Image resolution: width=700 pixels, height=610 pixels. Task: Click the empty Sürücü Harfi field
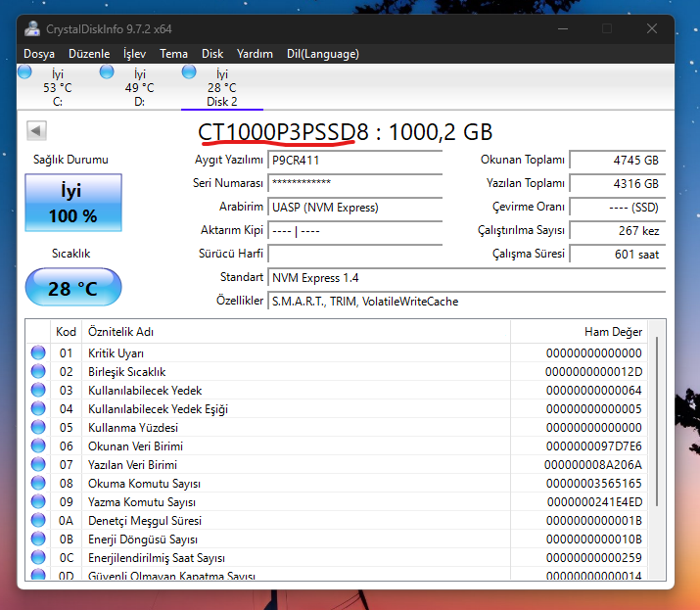355,255
